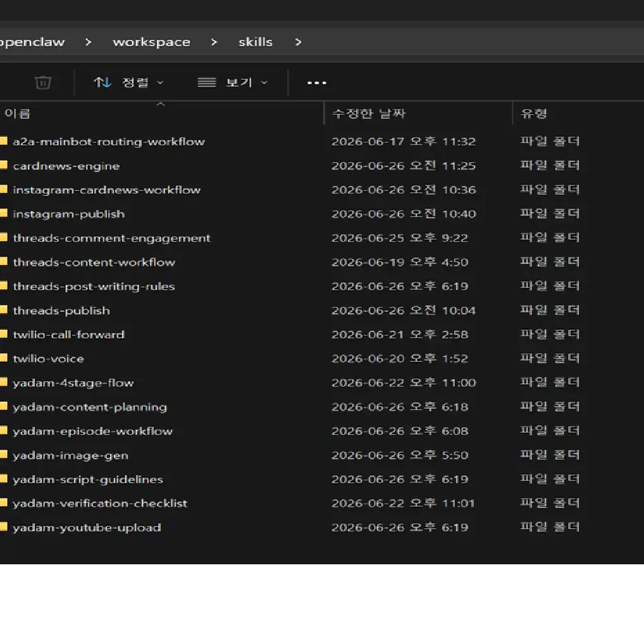Select folder icon of threads-comment-engagement

click(x=4, y=238)
